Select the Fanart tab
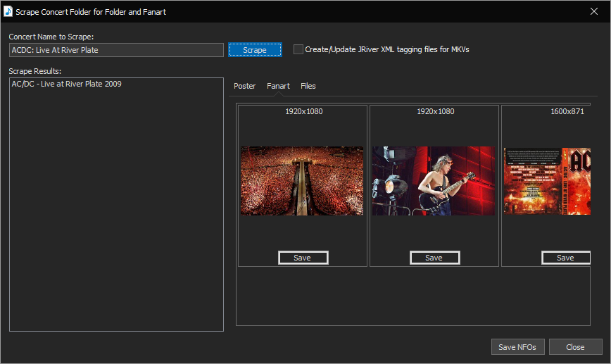The width and height of the screenshot is (611, 364). point(278,86)
